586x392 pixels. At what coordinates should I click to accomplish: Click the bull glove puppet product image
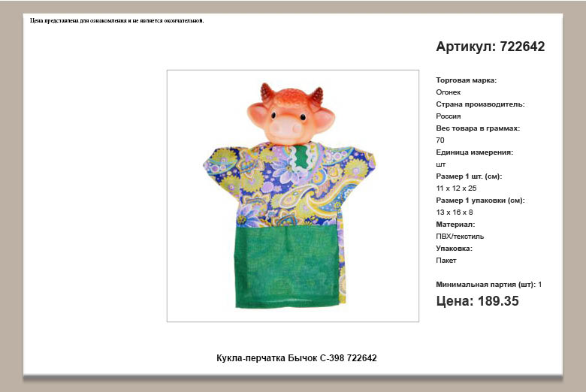click(x=293, y=196)
